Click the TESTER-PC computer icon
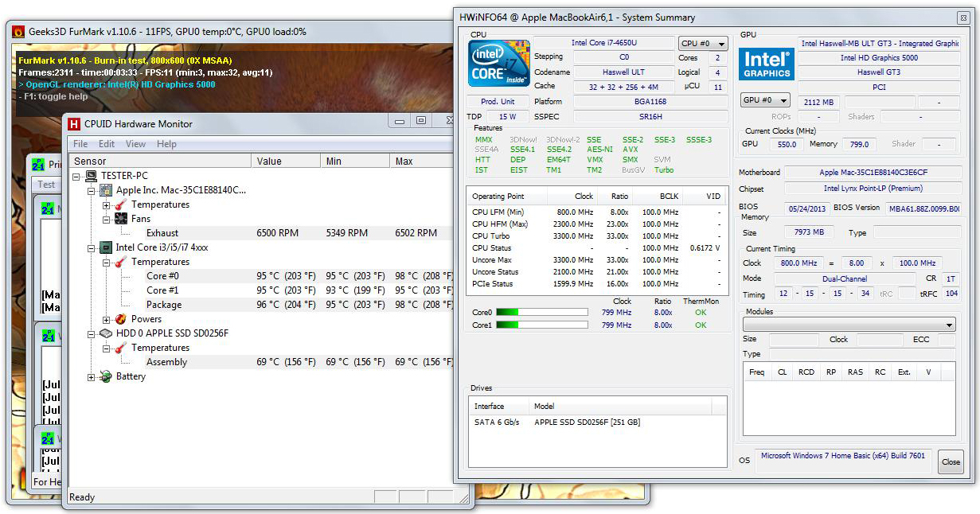Screen dimensions: 980x514 92,176
